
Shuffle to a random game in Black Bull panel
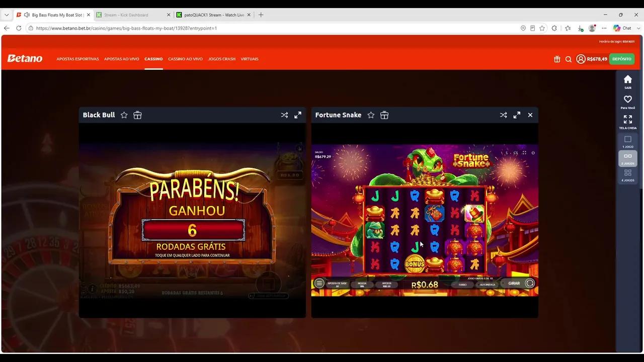(x=284, y=115)
